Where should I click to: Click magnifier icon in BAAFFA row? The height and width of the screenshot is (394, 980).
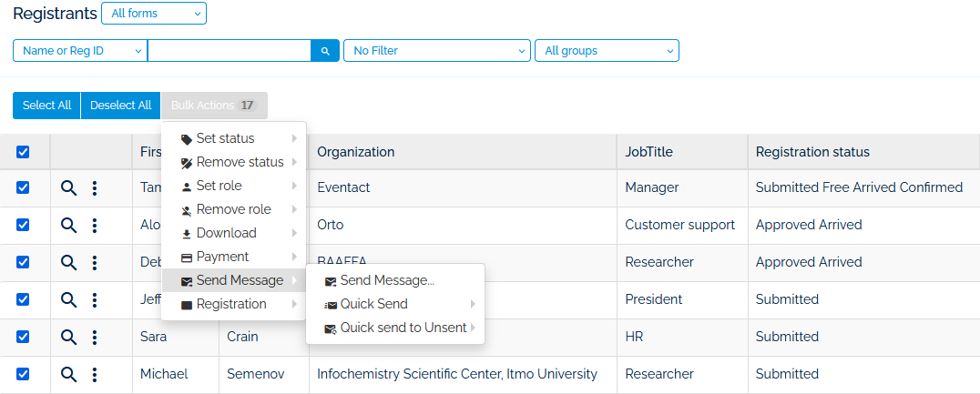click(x=69, y=262)
